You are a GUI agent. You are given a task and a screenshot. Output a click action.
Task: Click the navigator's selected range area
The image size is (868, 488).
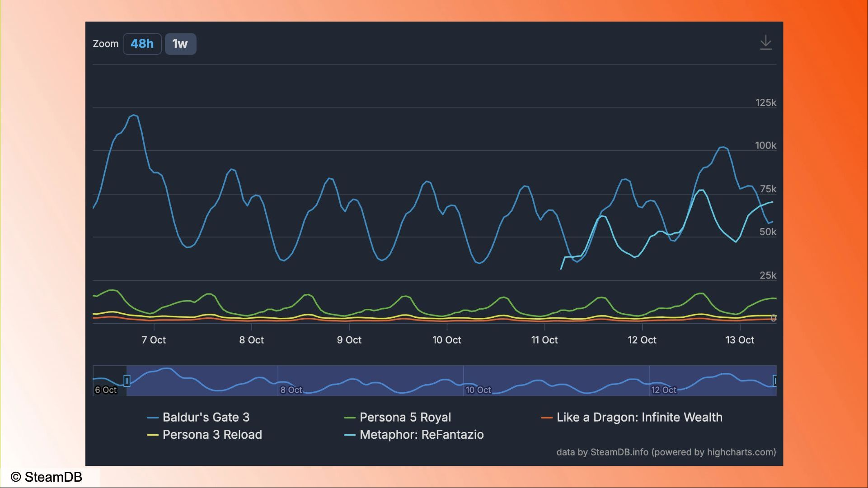tap(451, 381)
